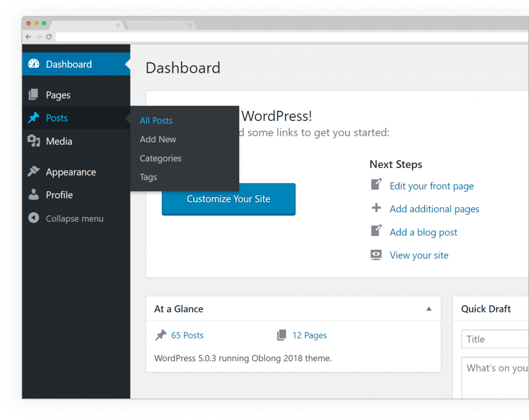Click the plus icon beside Add additional pages
The image size is (529, 420).
tap(376, 208)
